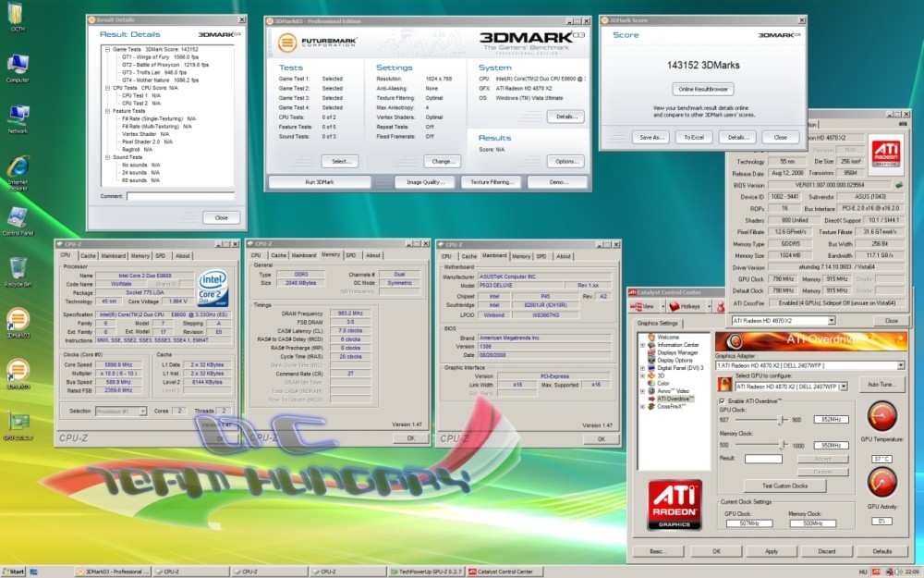The width and height of the screenshot is (924, 578).
Task: Open the Hotkeys dropdown arrow in Catalyst
Action: pyautogui.click(x=709, y=307)
